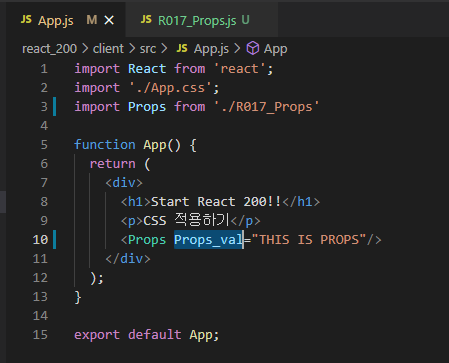Click the selected 'Props_val' attribute

tap(209, 240)
